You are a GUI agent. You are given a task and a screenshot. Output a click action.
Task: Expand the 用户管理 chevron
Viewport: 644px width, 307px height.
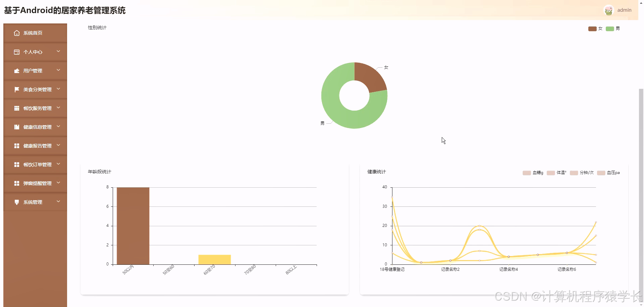[x=58, y=70]
